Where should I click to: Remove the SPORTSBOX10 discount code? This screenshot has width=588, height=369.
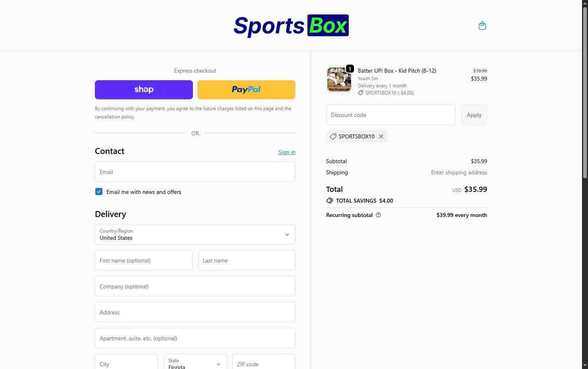click(381, 136)
